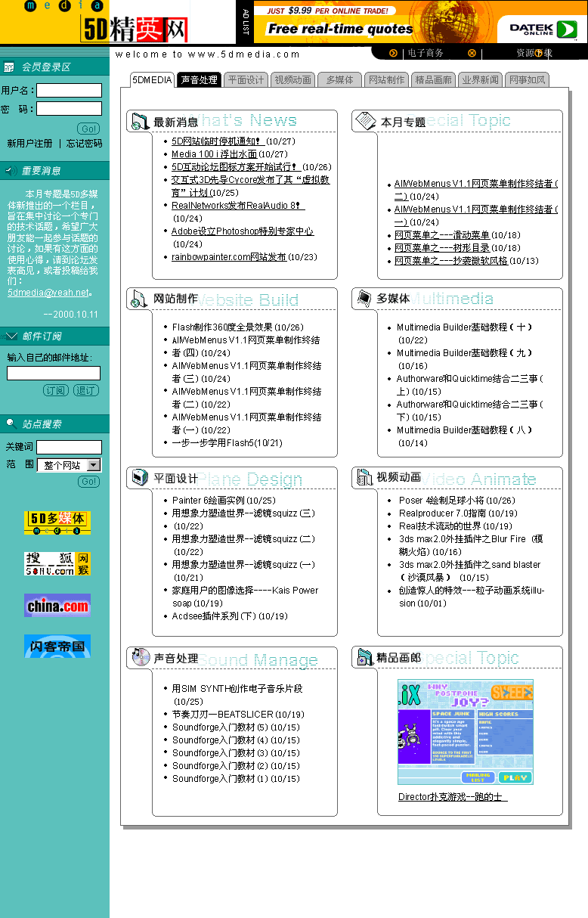Click the Soundforge入门教材 (5) article text
Screen dimensions: 588x918
point(220,727)
